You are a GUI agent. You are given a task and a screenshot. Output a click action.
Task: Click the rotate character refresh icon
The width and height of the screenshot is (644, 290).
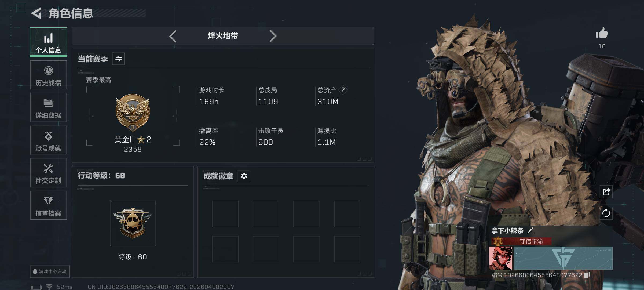(x=606, y=213)
